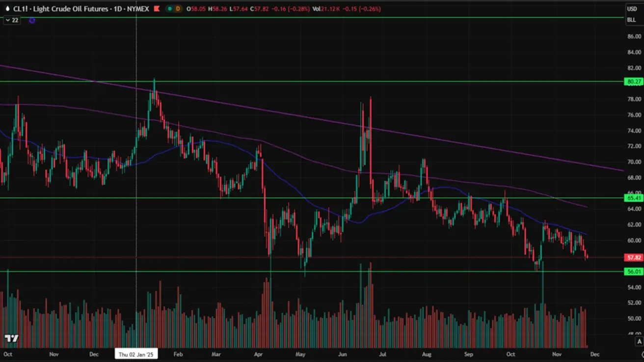This screenshot has height=362, width=644.
Task: Click the orange D delayed-data badge
Action: tap(178, 9)
